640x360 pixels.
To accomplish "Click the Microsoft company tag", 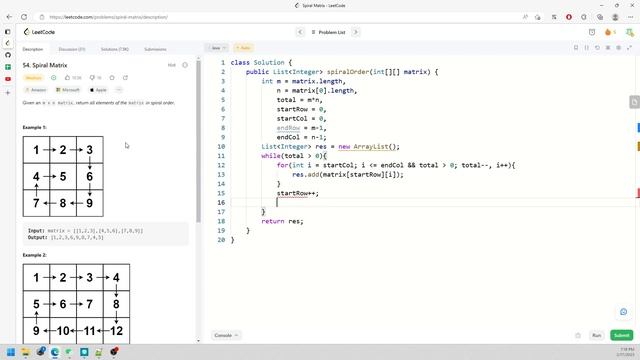I will click(68, 90).
